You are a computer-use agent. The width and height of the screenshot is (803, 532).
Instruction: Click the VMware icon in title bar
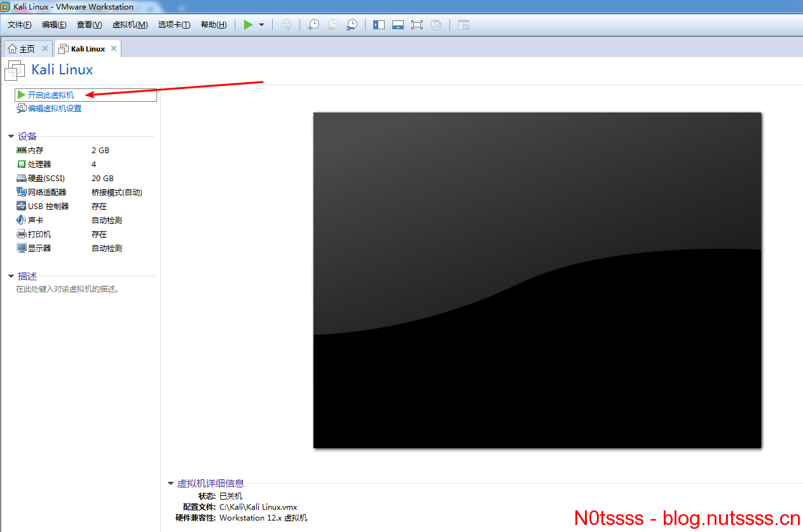click(x=6, y=6)
